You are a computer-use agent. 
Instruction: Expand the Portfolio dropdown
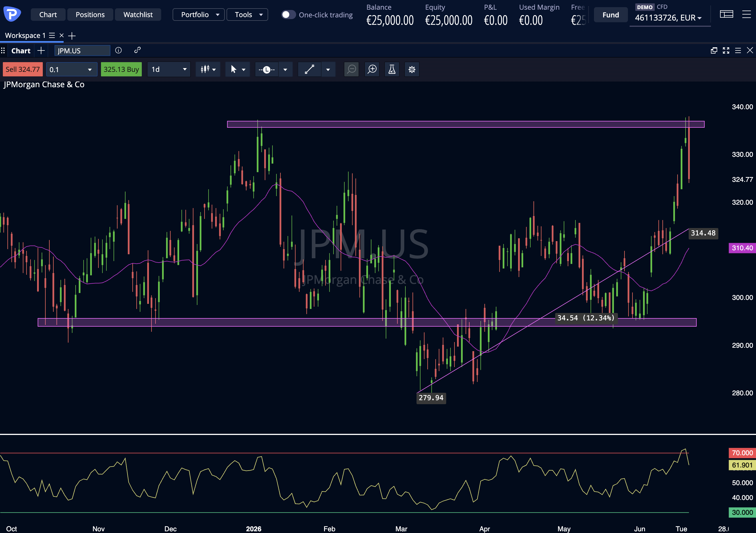tap(199, 15)
